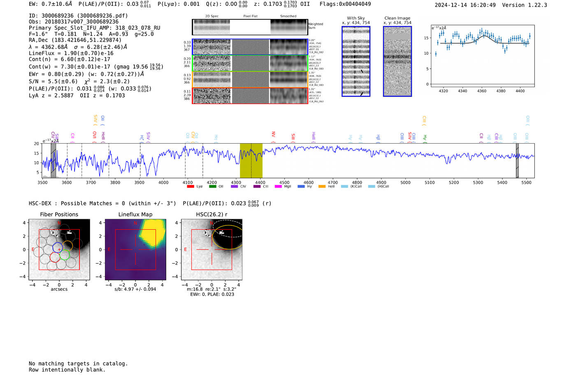
Task: Click the orange ellipse in HSC image
Action: pos(228,237)
